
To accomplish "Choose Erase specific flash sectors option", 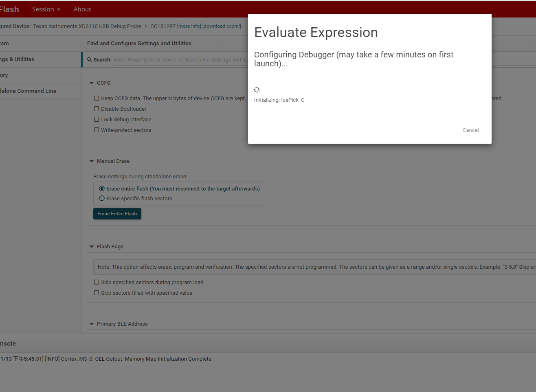I will tap(102, 198).
